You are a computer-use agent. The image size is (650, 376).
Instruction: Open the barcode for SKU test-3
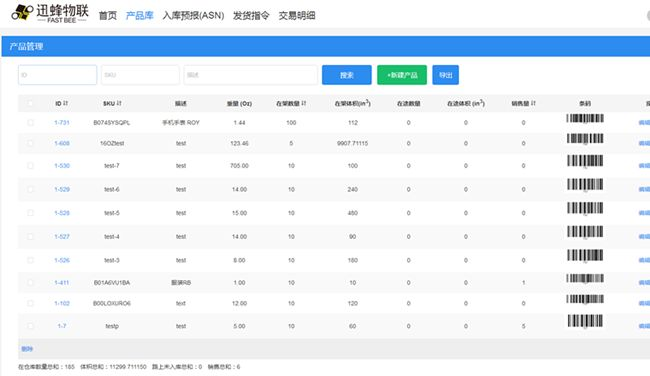point(585,256)
